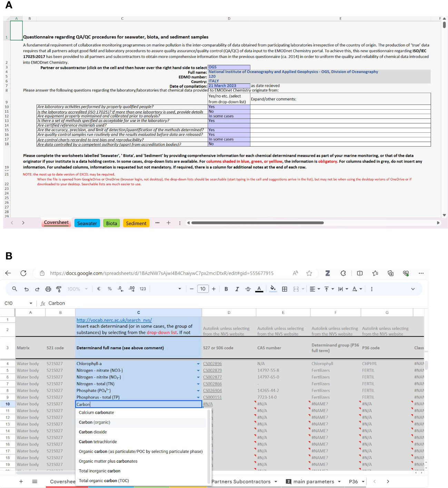Show more sheet tabs ellipsis in panel A
Screen dimensions: 448x488
[x=157, y=223]
